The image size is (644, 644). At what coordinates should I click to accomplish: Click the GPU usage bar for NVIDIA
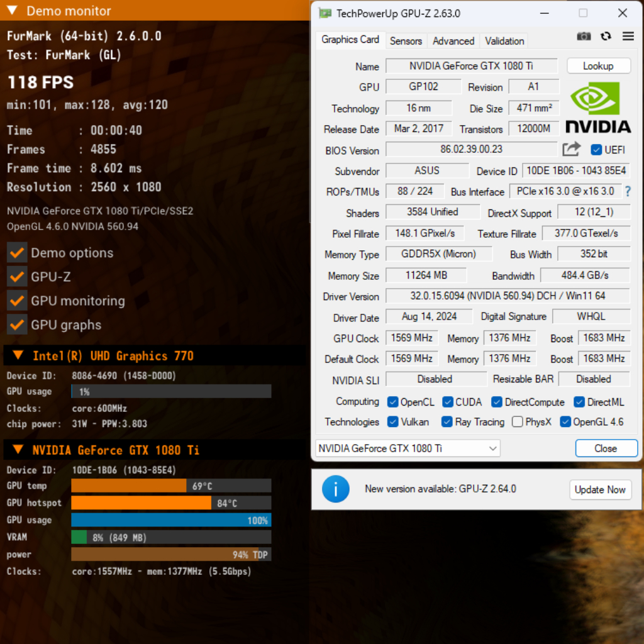click(x=171, y=520)
